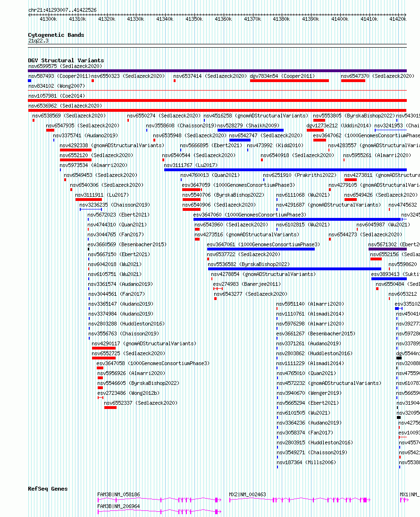This screenshot has height=517, width=420.
Task: Click esv2723486 (Wong2012b) variant label
Action: [x=128, y=392]
